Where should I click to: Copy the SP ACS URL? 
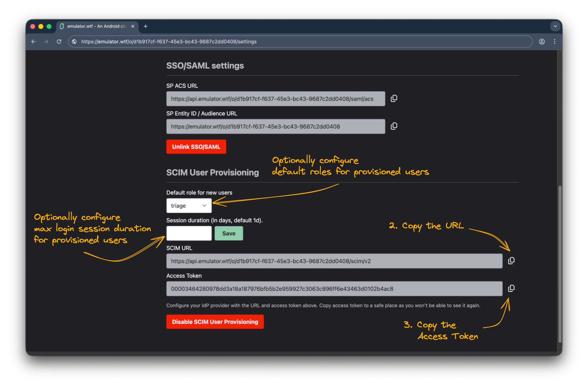(394, 98)
